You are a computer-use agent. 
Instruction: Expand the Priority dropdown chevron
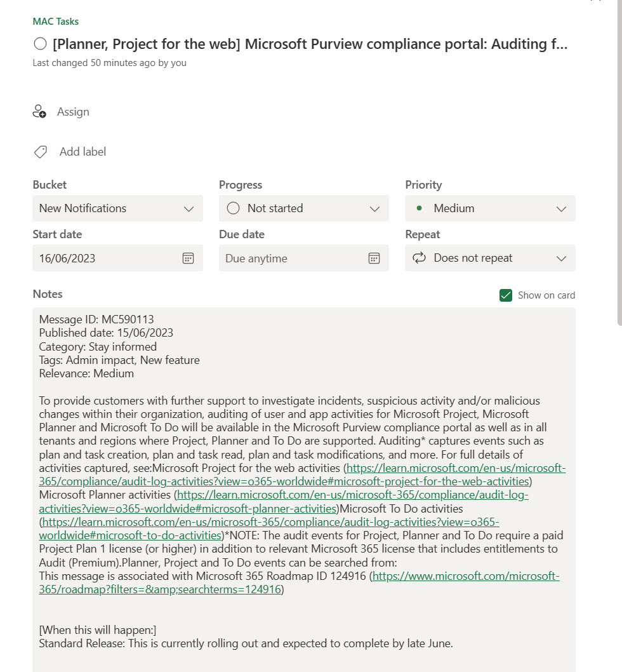561,208
